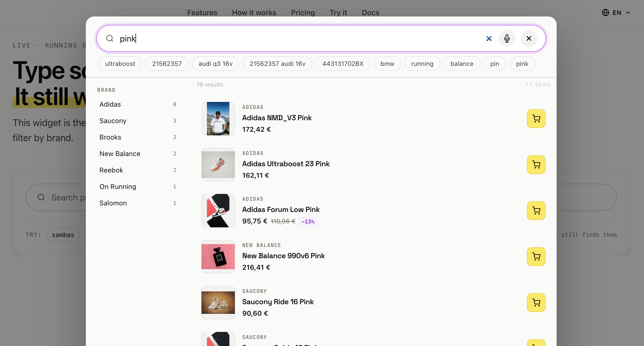Click the Adidas Forum Low Pink title
This screenshot has height=346, width=644.
click(281, 210)
